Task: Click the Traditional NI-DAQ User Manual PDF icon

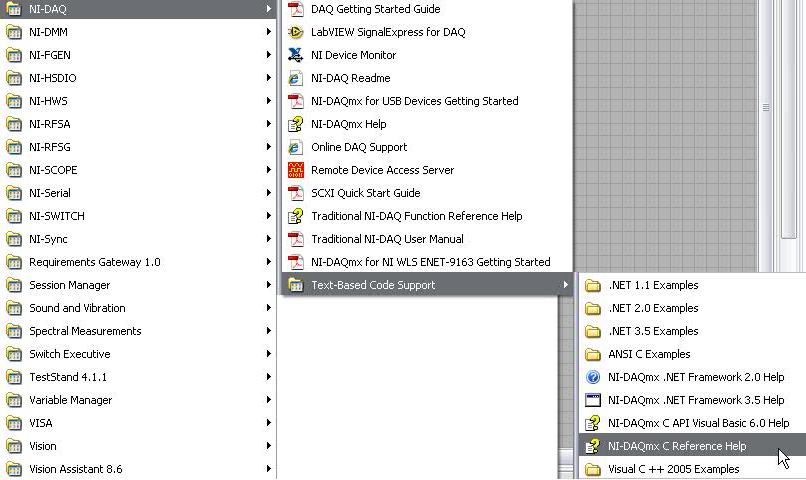Action: point(296,239)
